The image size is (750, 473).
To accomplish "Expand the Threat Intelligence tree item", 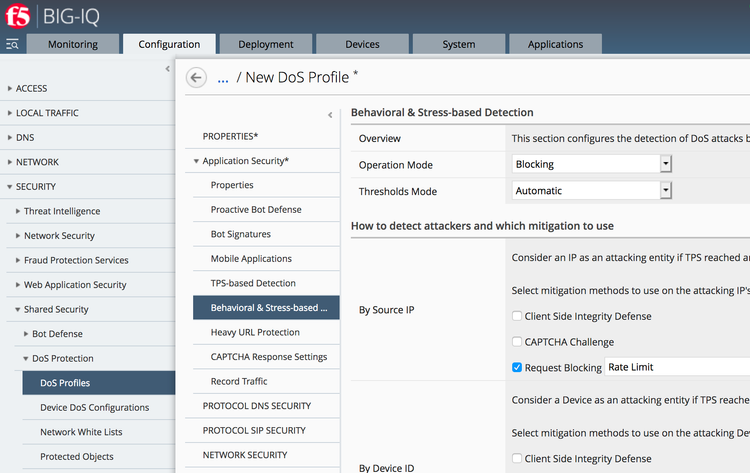I will pos(17,211).
